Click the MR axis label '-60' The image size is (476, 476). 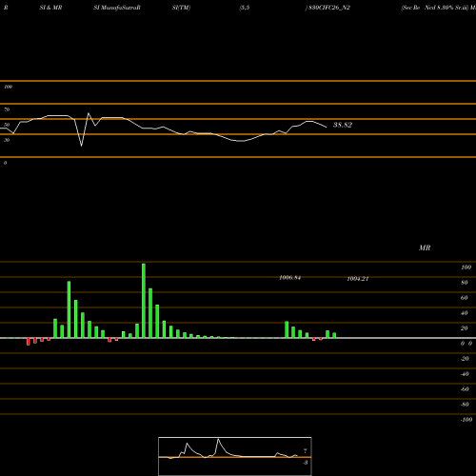pos(465,389)
